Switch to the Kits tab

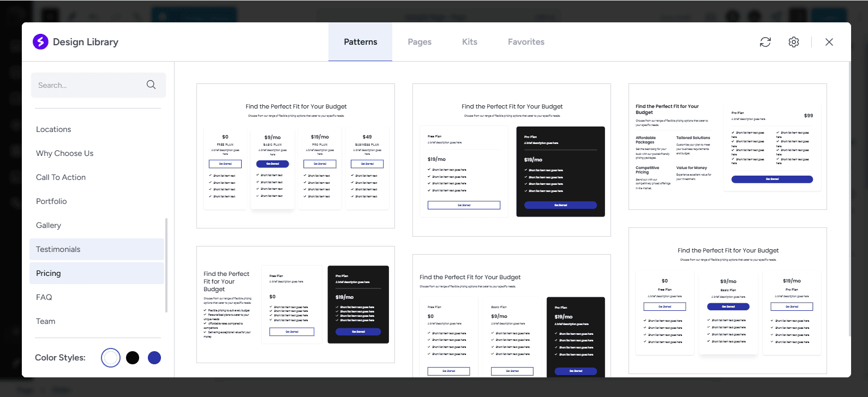[x=469, y=42]
